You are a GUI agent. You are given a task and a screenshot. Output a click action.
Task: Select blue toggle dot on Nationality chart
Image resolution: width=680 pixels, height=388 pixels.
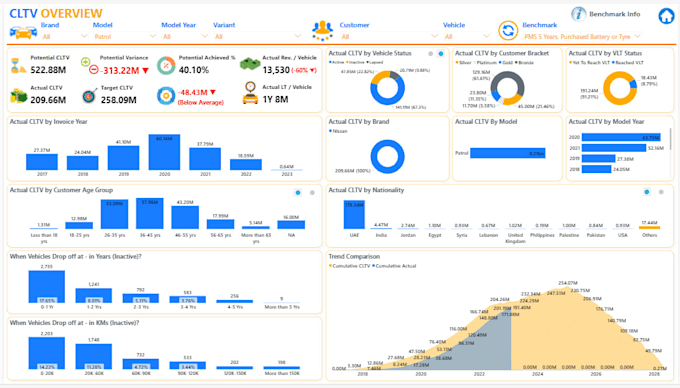[x=647, y=192]
